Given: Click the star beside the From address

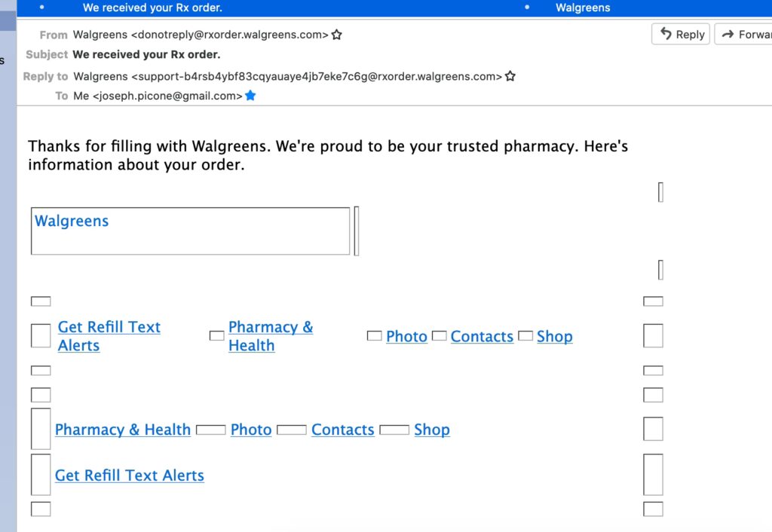Looking at the screenshot, I should coord(337,35).
